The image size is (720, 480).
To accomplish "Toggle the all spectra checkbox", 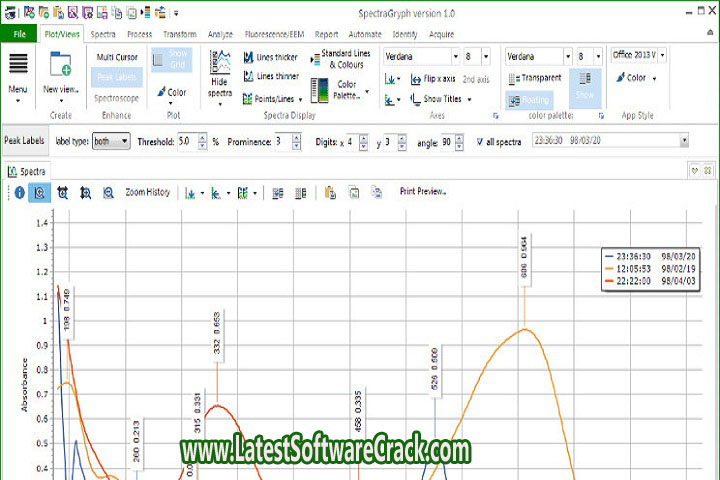I will [x=482, y=142].
